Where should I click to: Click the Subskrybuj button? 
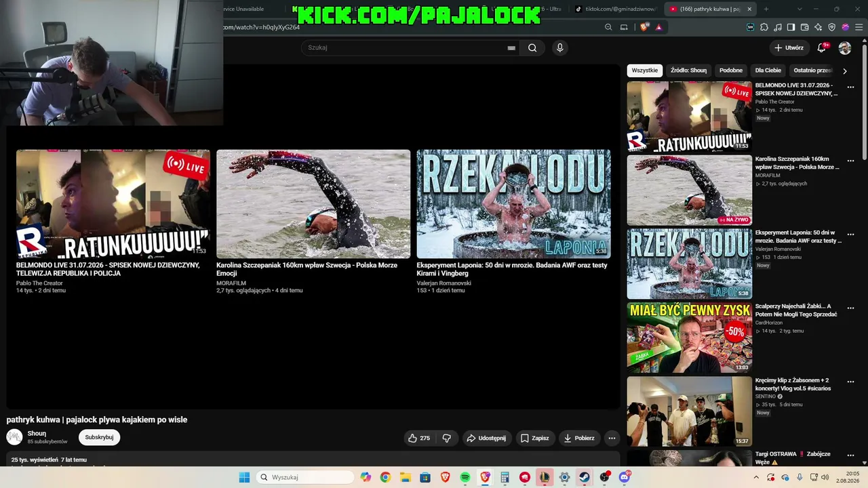pyautogui.click(x=99, y=437)
